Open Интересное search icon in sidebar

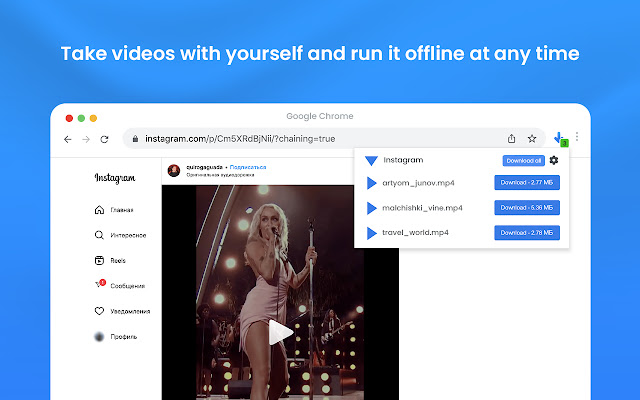pyautogui.click(x=99, y=235)
